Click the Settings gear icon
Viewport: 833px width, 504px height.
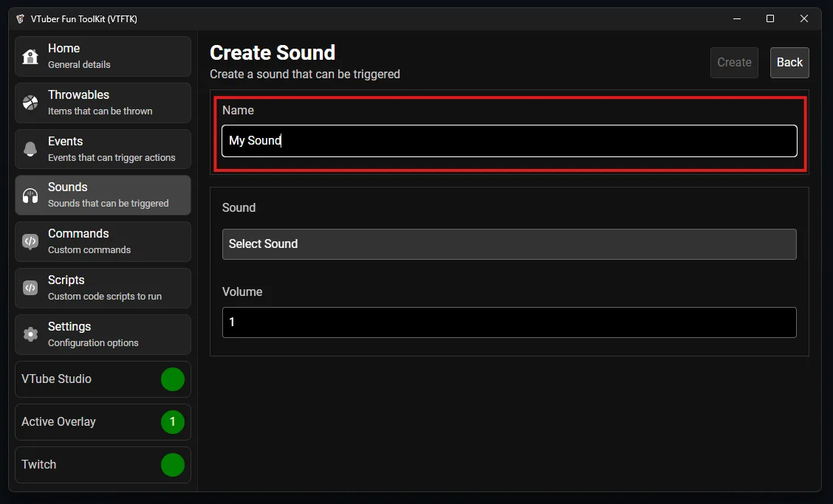(x=30, y=334)
